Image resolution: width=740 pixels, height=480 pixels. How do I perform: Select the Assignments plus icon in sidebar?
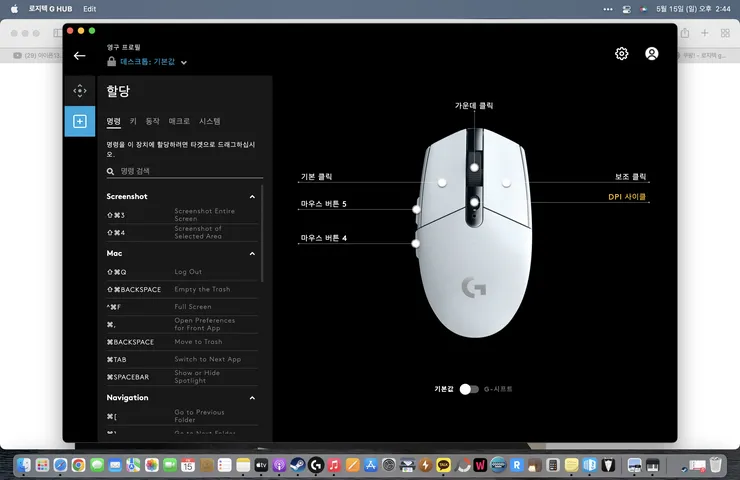coord(80,121)
